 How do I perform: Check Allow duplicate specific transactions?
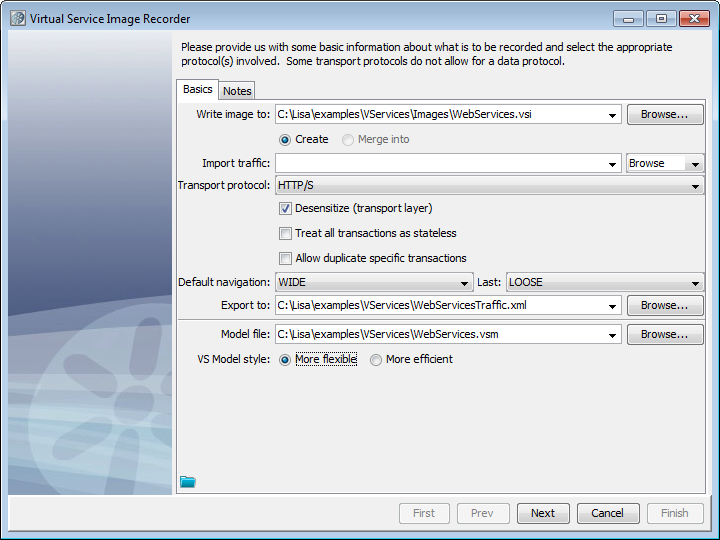285,259
